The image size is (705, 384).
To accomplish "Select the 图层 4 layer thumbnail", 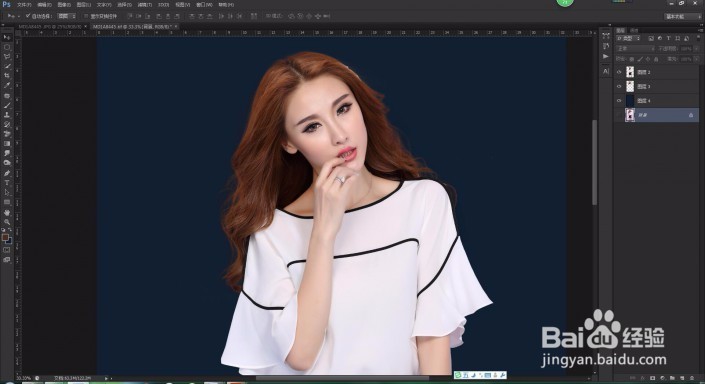I will point(630,101).
